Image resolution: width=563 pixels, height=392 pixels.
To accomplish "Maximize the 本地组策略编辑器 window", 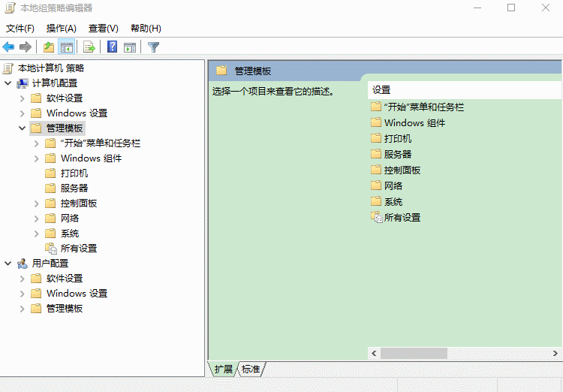I will [x=511, y=8].
